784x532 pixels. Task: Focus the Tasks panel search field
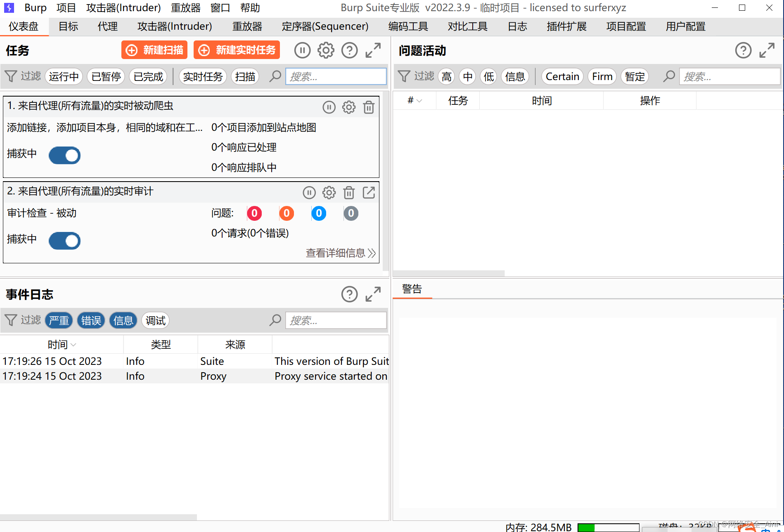[x=336, y=76]
